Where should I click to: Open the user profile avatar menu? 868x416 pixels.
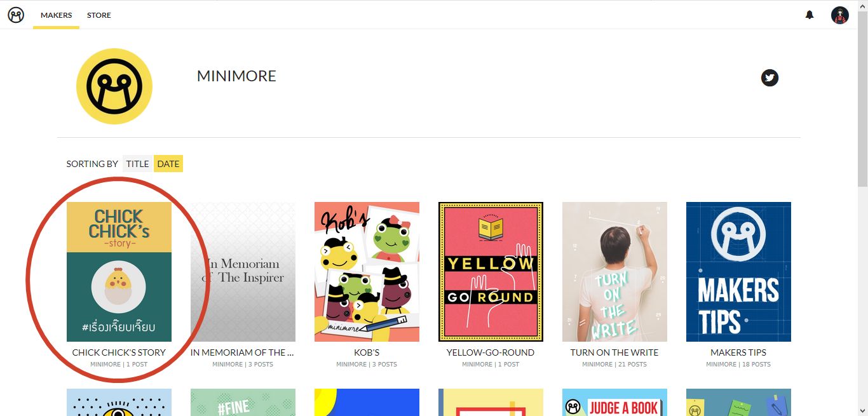click(x=840, y=15)
